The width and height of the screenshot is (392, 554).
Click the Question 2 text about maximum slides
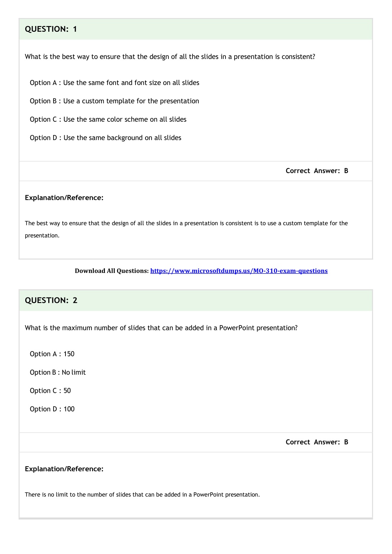[161, 328]
